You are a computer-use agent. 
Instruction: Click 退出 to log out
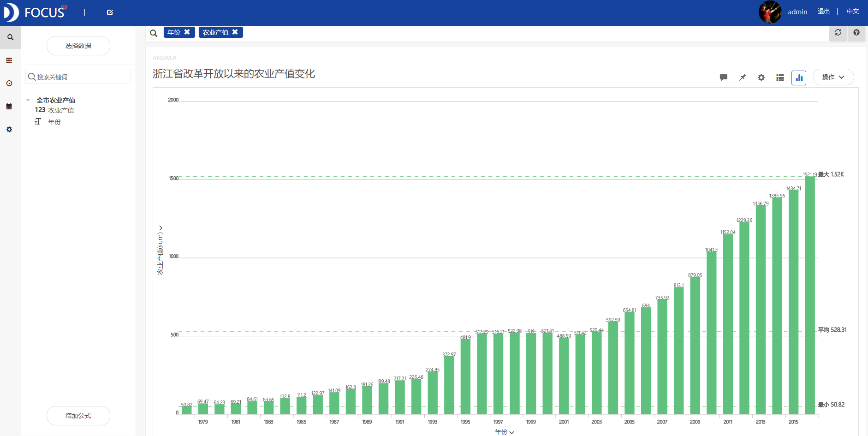pos(824,11)
